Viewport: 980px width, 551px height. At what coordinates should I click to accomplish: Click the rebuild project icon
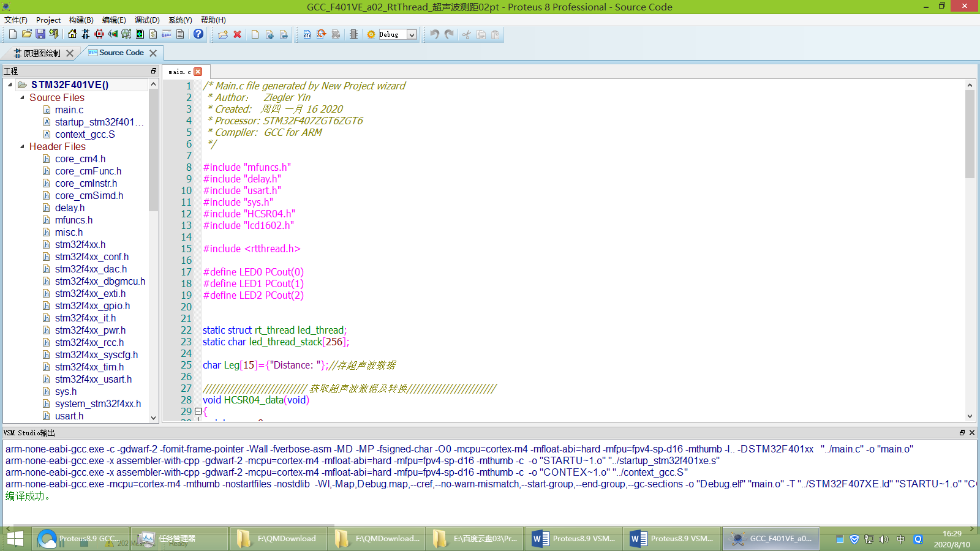322,34
